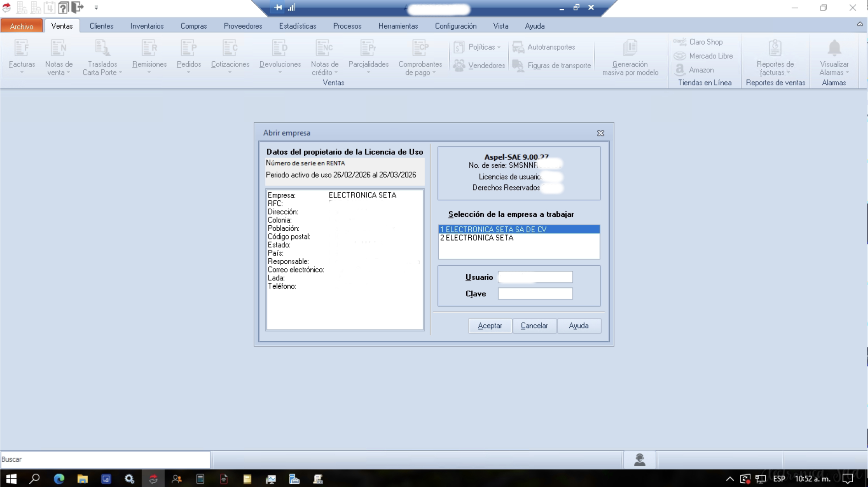Open the Facturas tool

(21, 56)
